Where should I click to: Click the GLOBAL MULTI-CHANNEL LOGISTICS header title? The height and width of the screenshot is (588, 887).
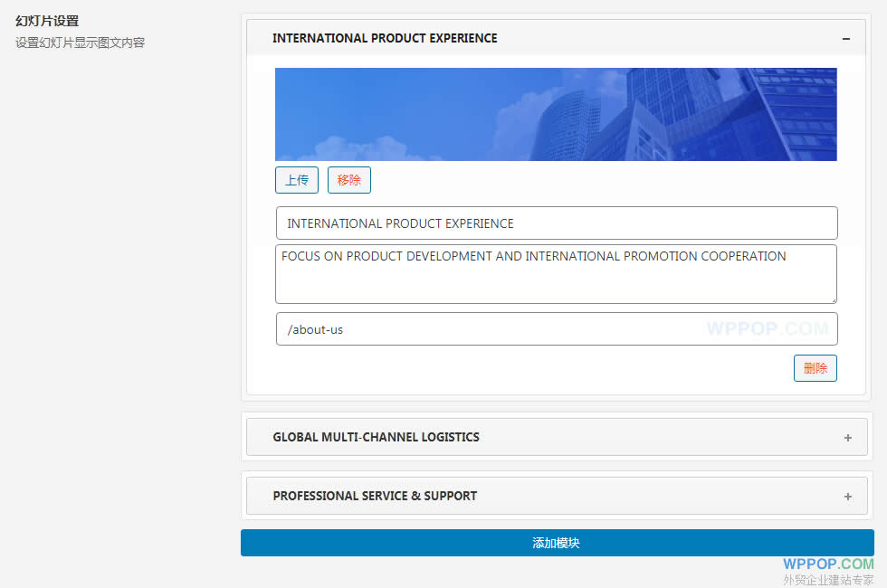coord(377,437)
